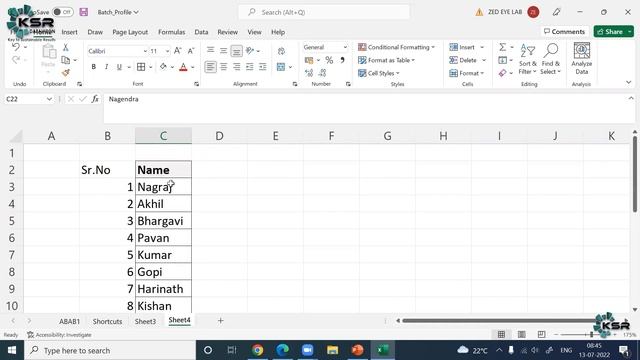This screenshot has height=360, width=640.
Task: Click the Undo arrow icon
Action: tap(16, 47)
